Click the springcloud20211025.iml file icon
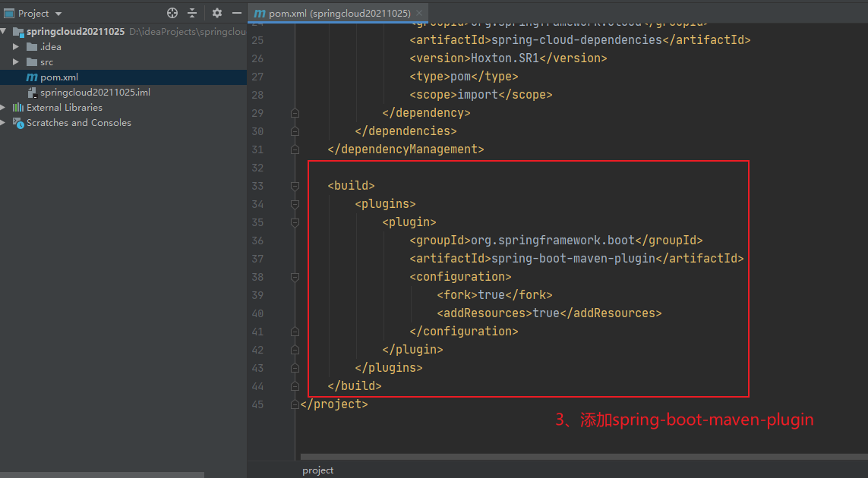Viewport: 868px width, 478px height. tap(32, 93)
